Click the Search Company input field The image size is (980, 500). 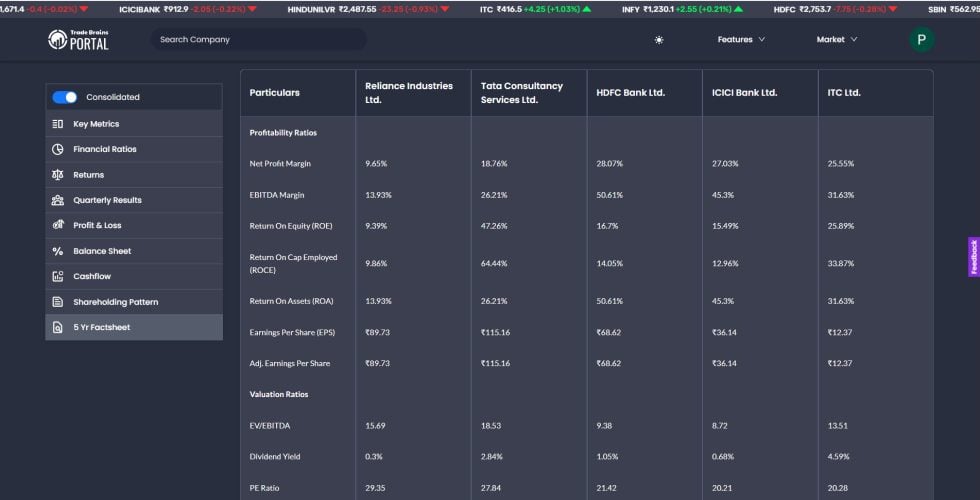(x=258, y=39)
